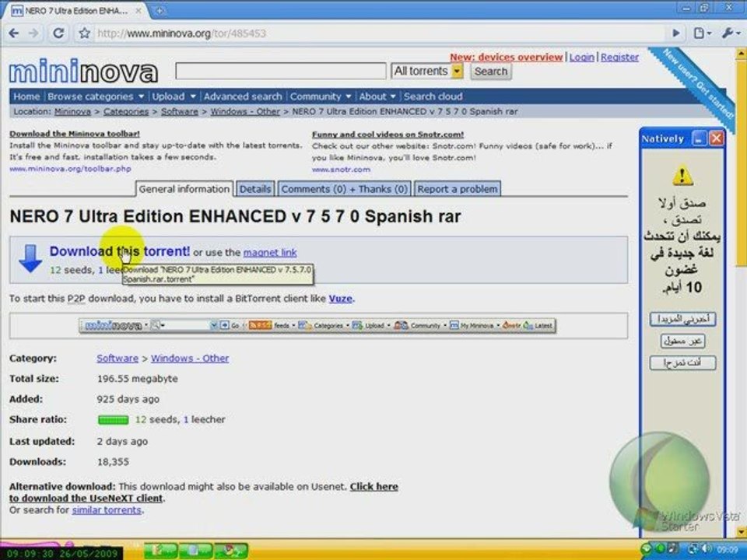Open the Comments (0) + Thanks (0) tab

[344, 189]
